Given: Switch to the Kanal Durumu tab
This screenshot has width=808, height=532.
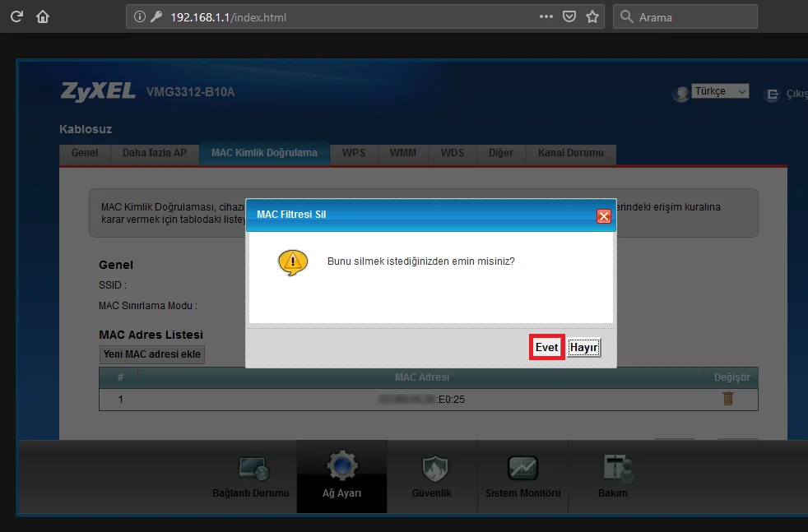Looking at the screenshot, I should 570,153.
